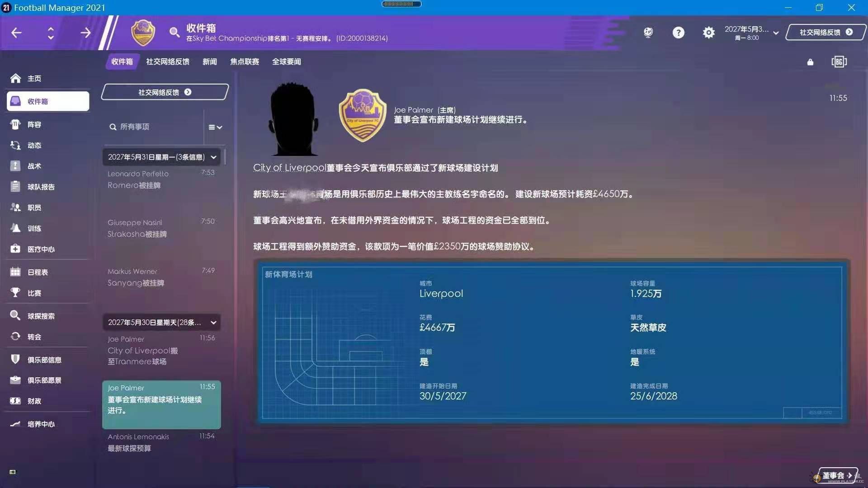Image resolution: width=868 pixels, height=488 pixels.
Task: Click the bracketed screen layout icon
Action: pyautogui.click(x=839, y=62)
